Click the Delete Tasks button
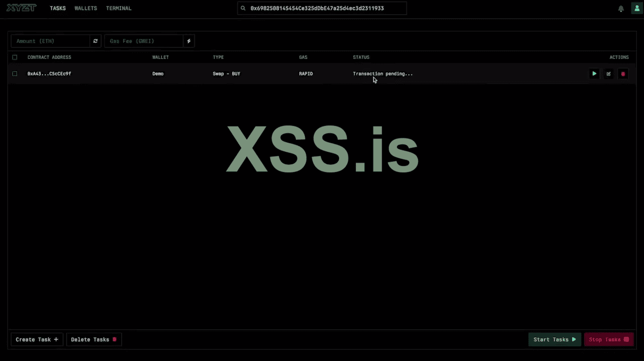Screen dimensions: 644x361 (x=94, y=339)
